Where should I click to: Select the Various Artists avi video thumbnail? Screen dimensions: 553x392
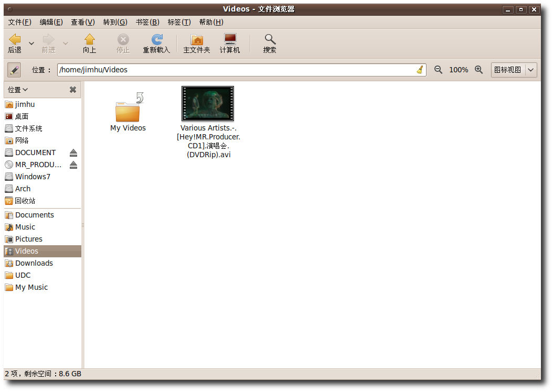click(x=208, y=104)
